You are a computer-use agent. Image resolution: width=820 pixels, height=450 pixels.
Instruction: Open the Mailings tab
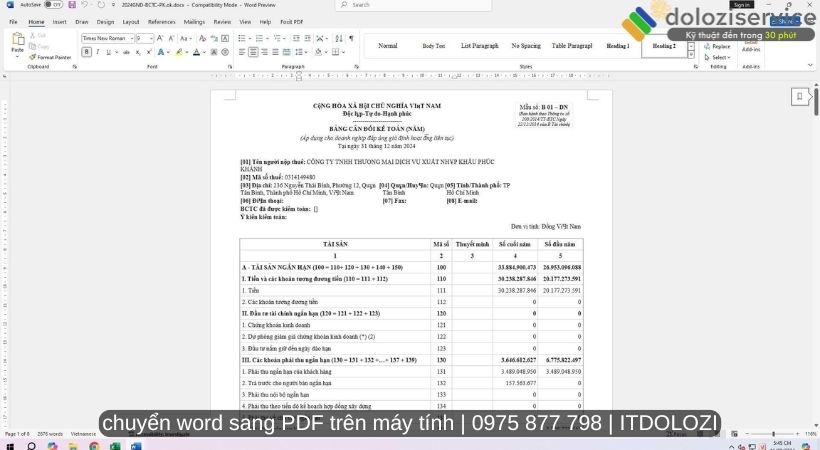[x=194, y=22]
